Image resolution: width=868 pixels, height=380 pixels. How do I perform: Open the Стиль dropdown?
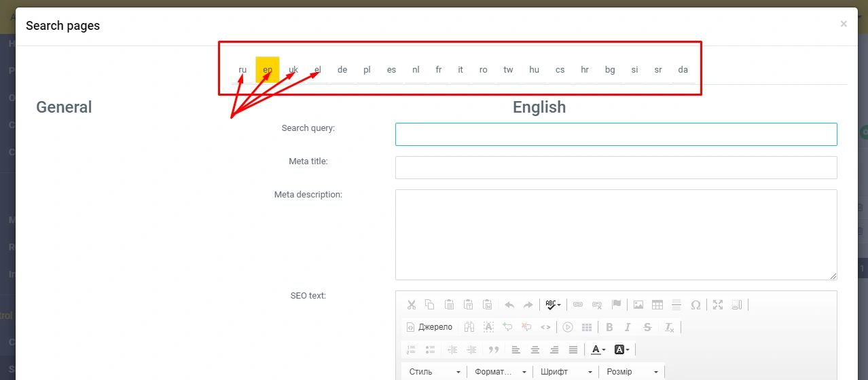(x=433, y=372)
